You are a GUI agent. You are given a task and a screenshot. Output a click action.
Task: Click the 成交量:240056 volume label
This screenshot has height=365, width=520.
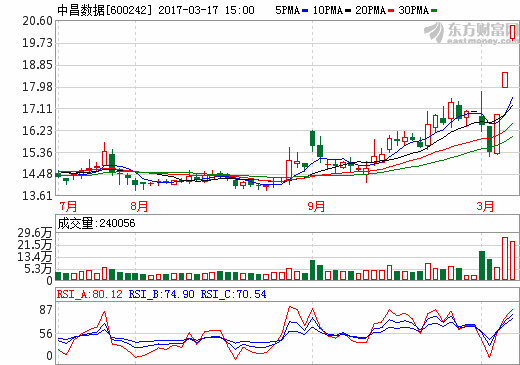pos(96,223)
